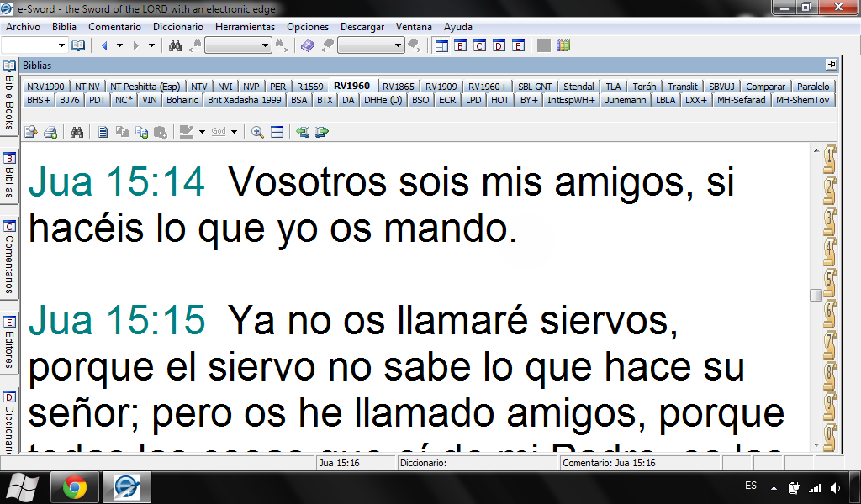Switch to the Paralelo tab

[x=813, y=87]
